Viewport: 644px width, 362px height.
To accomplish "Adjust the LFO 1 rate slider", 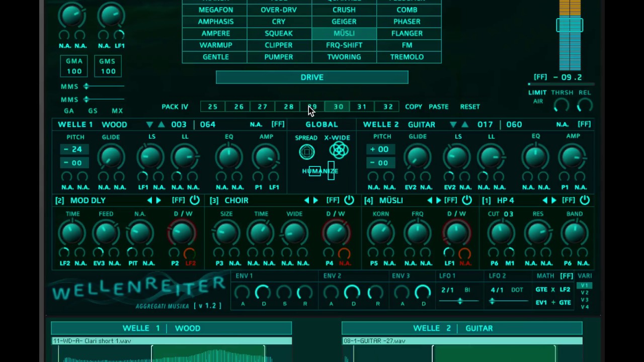I will pos(459,301).
